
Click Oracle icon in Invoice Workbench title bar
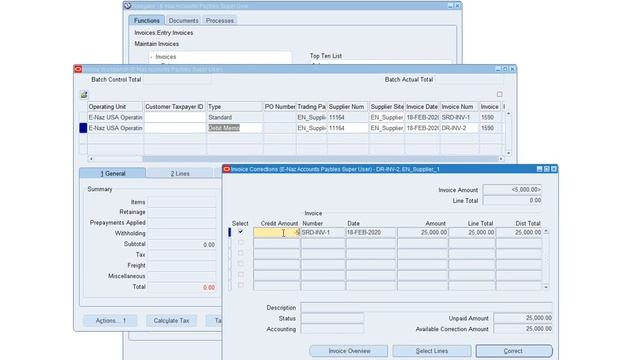click(x=78, y=69)
